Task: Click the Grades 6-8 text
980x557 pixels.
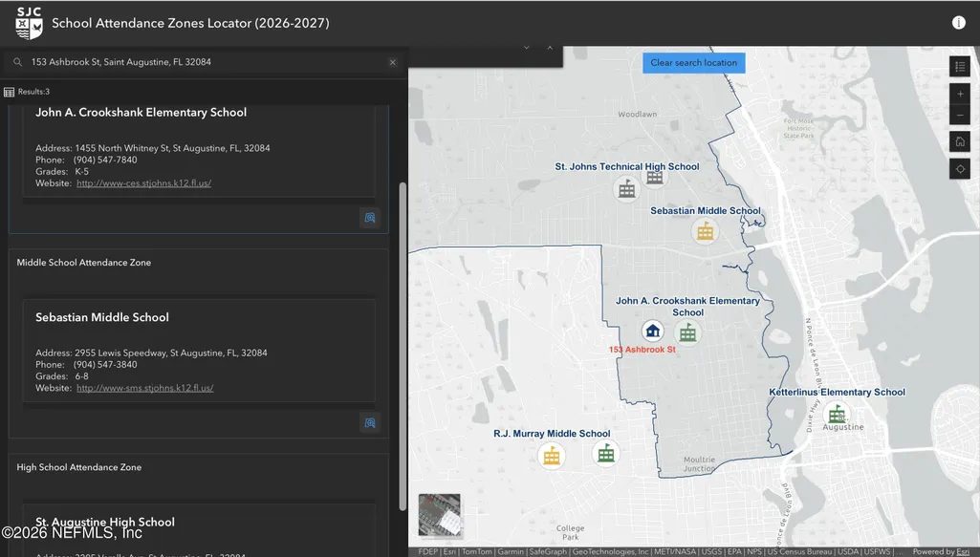Action: click(x=62, y=376)
